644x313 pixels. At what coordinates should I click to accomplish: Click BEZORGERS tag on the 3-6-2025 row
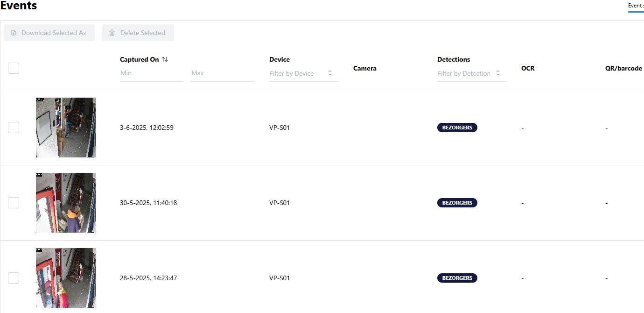[x=457, y=128]
